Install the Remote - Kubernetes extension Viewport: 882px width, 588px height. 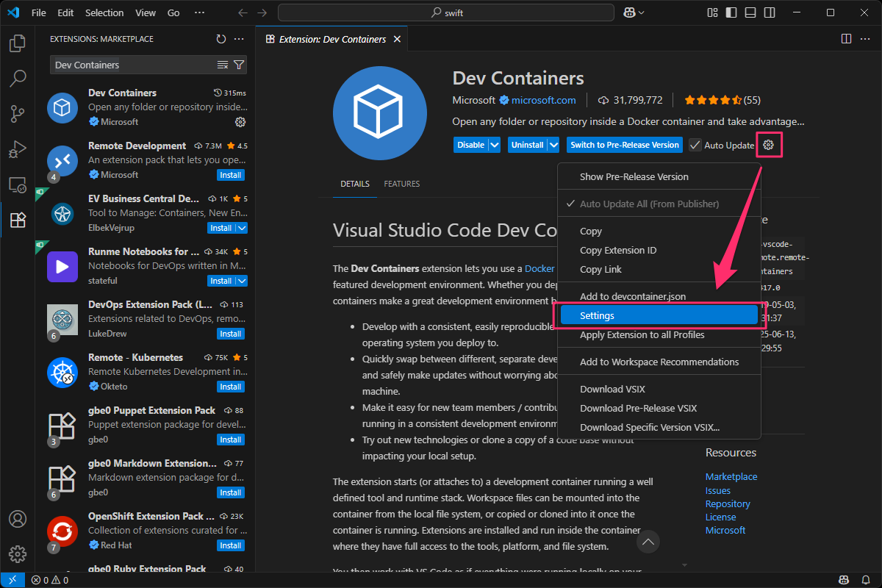231,387
